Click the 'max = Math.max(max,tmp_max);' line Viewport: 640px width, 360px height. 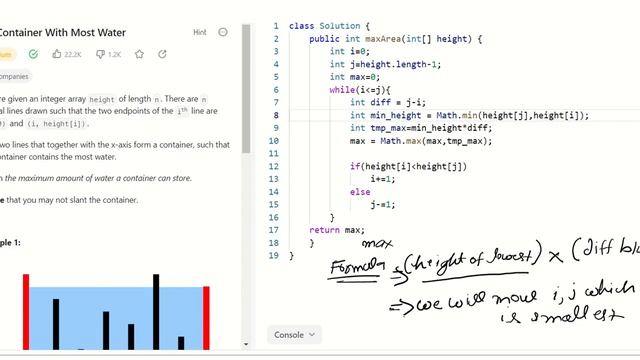tap(421, 141)
